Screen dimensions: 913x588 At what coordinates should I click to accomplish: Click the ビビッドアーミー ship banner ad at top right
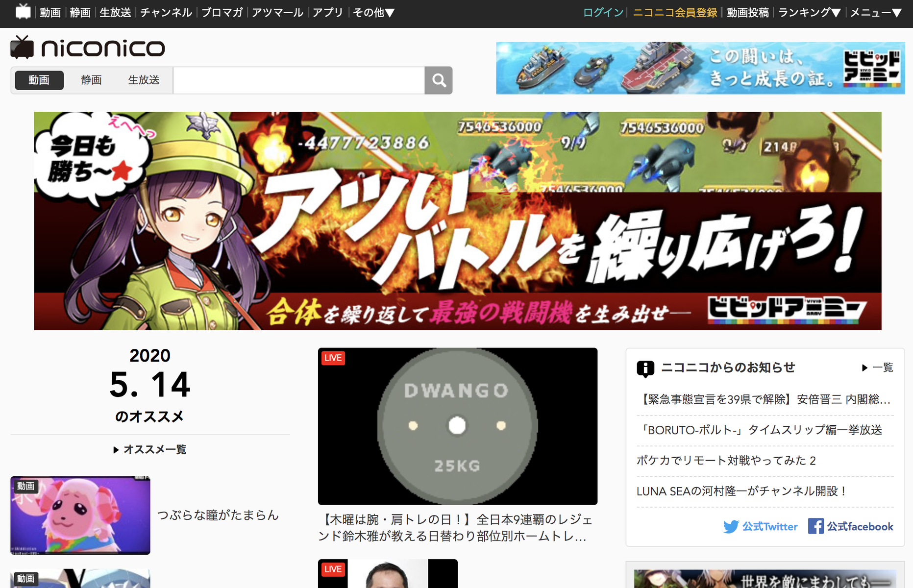pyautogui.click(x=700, y=68)
